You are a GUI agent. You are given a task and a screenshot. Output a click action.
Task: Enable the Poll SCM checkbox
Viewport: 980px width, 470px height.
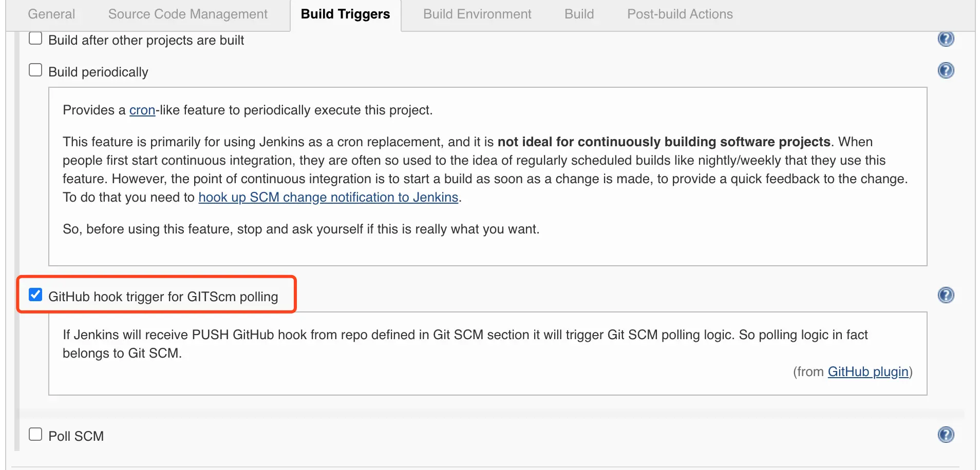[35, 435]
